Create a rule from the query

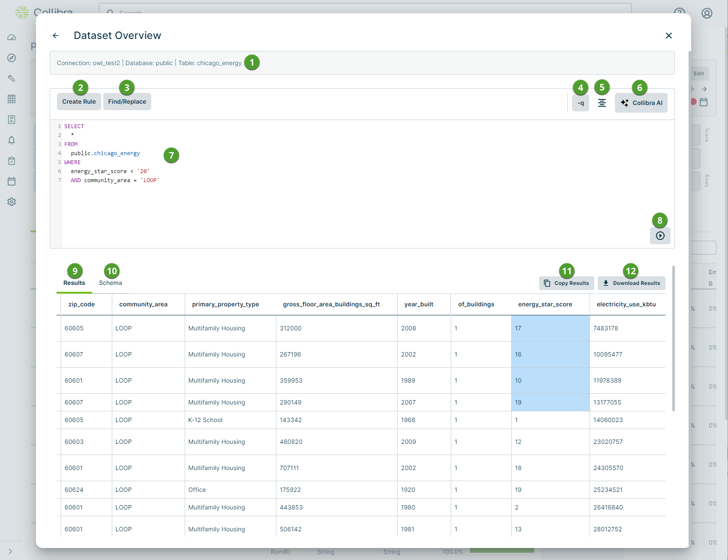click(x=78, y=102)
